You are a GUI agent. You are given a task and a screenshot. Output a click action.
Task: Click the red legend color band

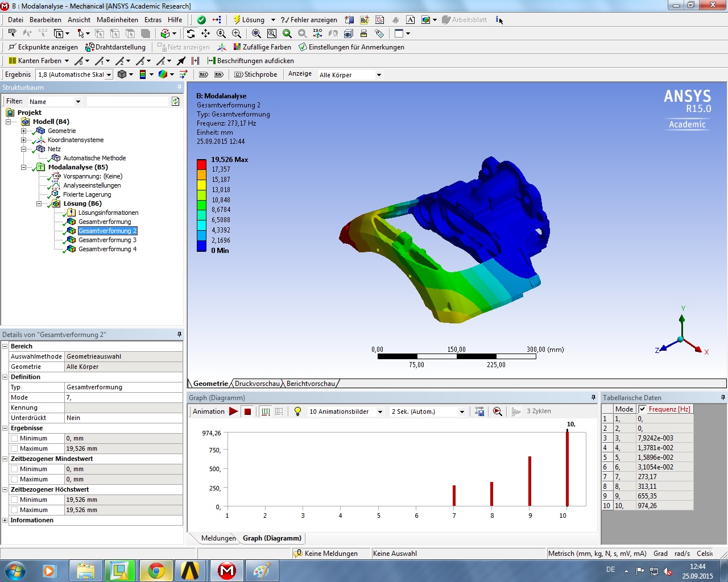(x=201, y=164)
